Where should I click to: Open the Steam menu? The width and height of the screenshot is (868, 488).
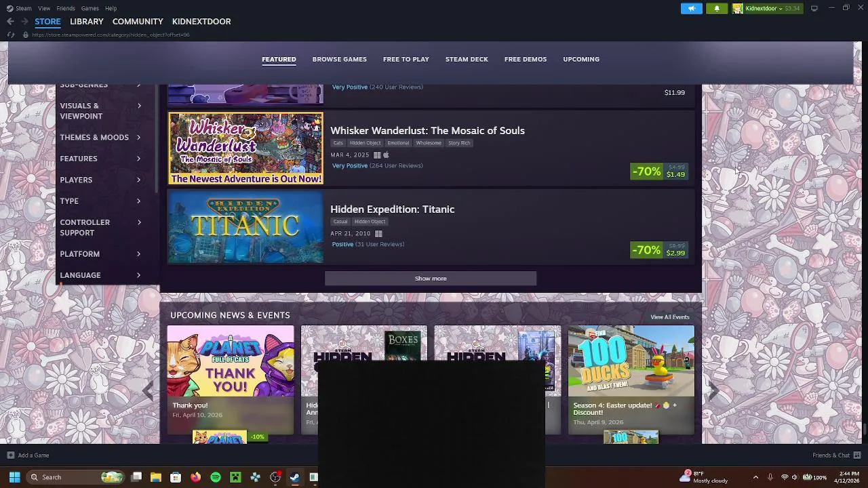click(24, 8)
